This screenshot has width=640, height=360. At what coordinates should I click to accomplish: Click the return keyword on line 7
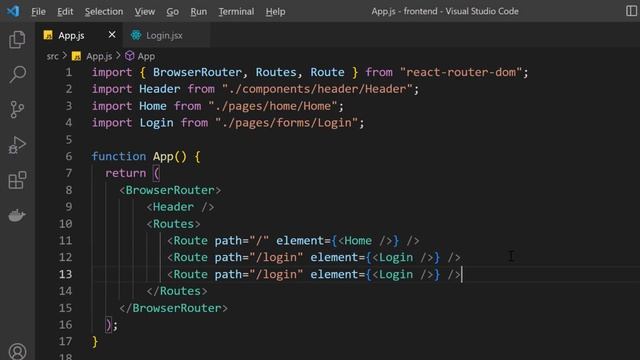pos(126,173)
